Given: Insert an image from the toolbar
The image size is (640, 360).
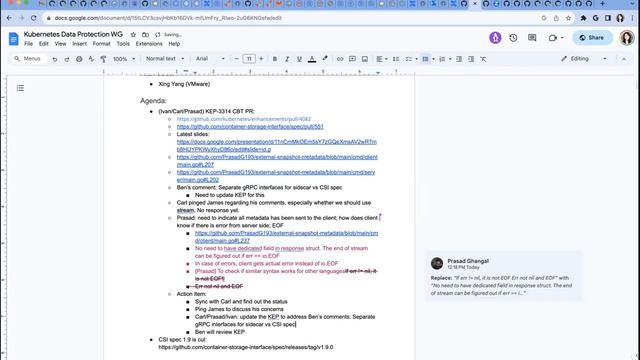Looking at the screenshot, I should tap(365, 59).
